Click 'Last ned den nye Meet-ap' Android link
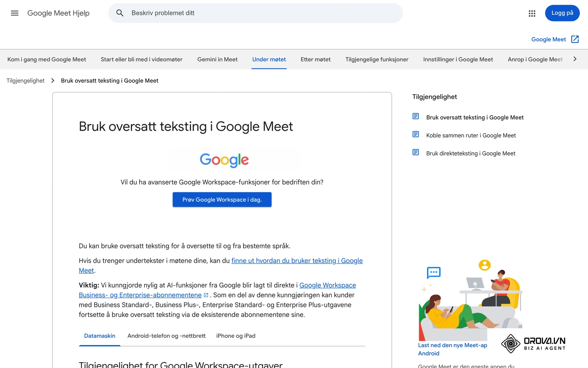This screenshot has height=368, width=588. [452, 349]
